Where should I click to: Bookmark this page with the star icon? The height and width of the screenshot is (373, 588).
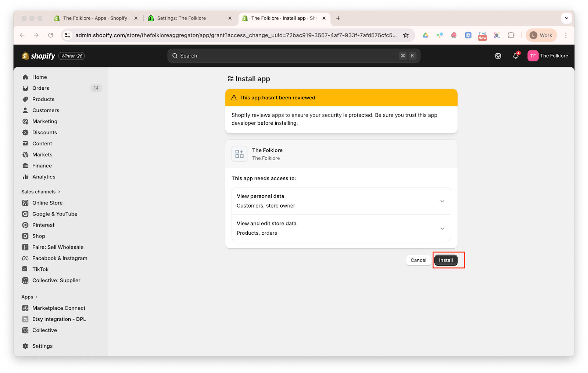[406, 35]
